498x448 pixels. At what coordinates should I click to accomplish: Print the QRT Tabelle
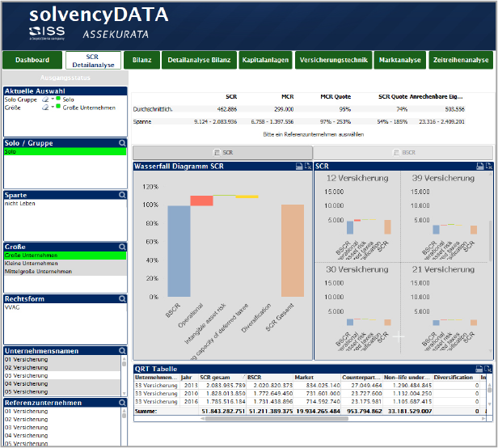pos(479,369)
